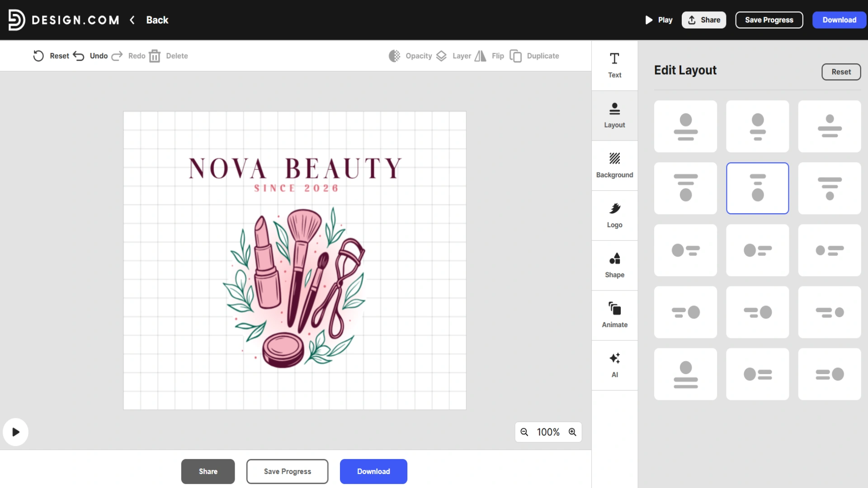This screenshot has height=488, width=868.
Task: Choose the bottom-row layout with equal lines left of icon
Action: [830, 374]
